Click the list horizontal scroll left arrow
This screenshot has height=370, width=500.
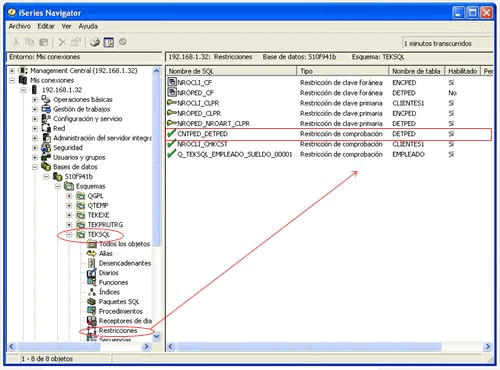tap(171, 347)
